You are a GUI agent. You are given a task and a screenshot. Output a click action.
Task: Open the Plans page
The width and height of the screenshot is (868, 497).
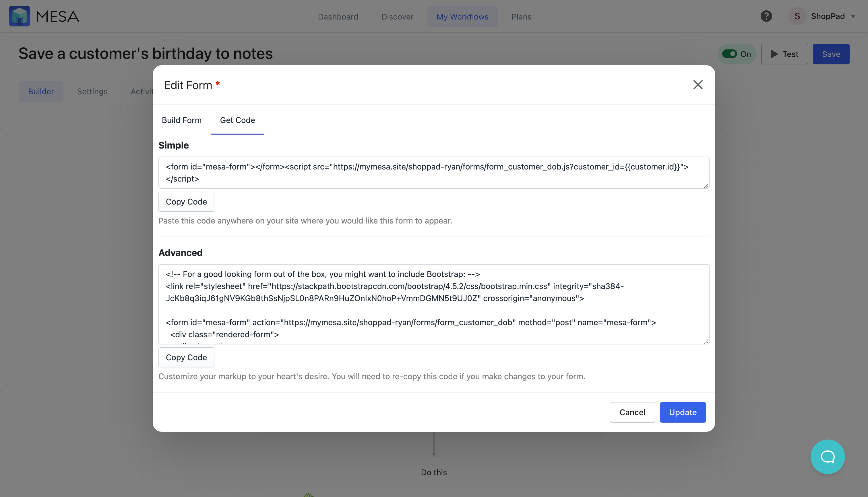[521, 16]
